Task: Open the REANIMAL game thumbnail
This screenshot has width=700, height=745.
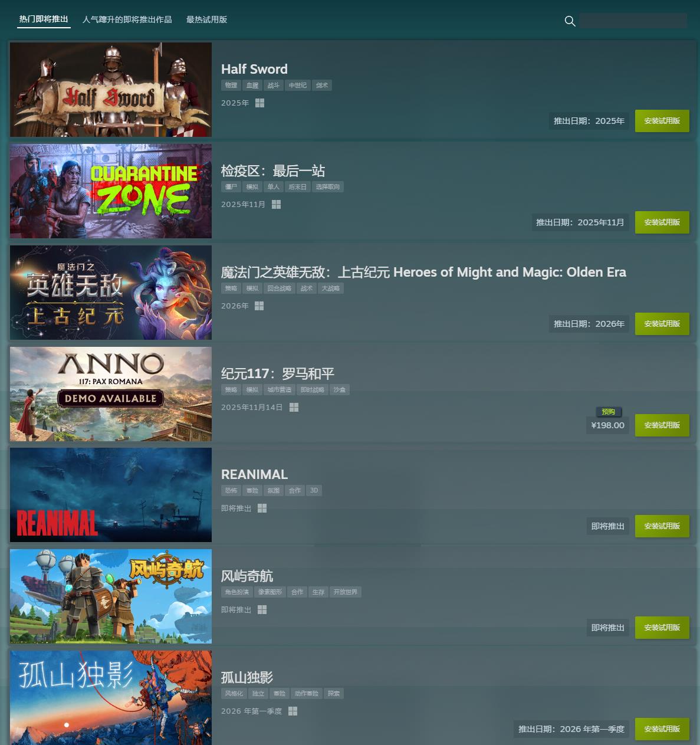Action: click(x=111, y=495)
